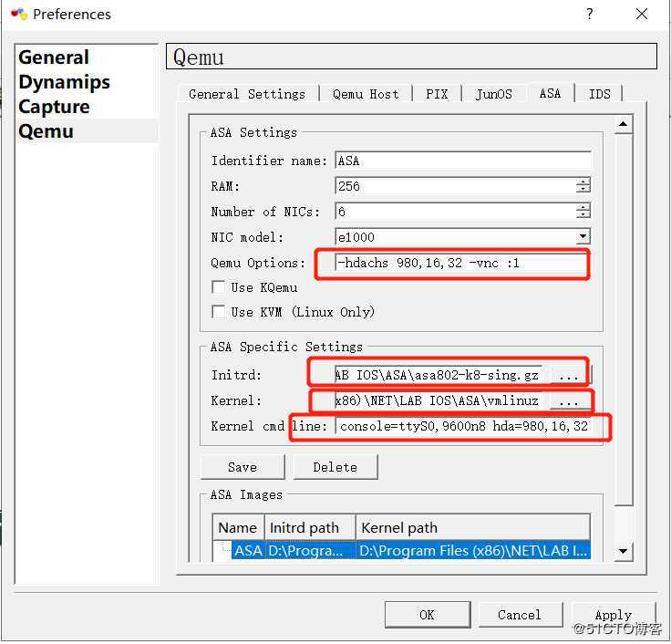Enable the Use KQemu checkbox
Image resolution: width=671 pixels, height=644 pixels.
[218, 287]
